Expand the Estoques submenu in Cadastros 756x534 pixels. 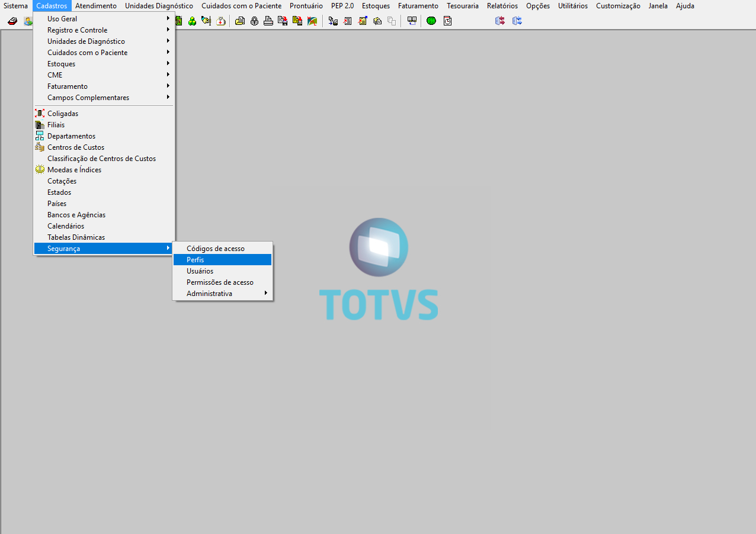coord(104,64)
